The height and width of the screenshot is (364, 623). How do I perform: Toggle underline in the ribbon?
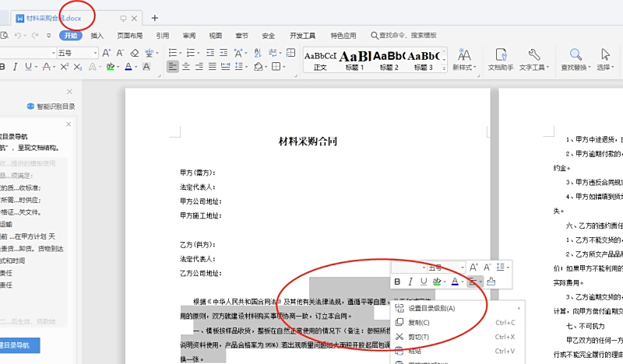(x=28, y=67)
